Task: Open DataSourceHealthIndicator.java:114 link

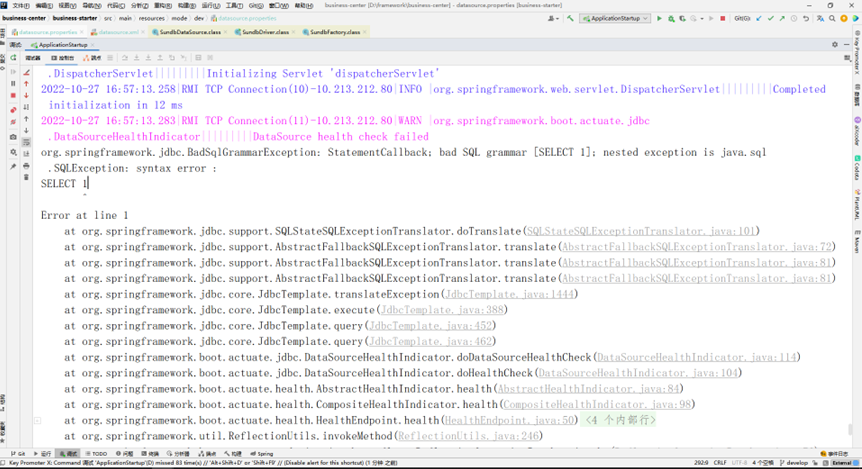Action: (x=696, y=357)
